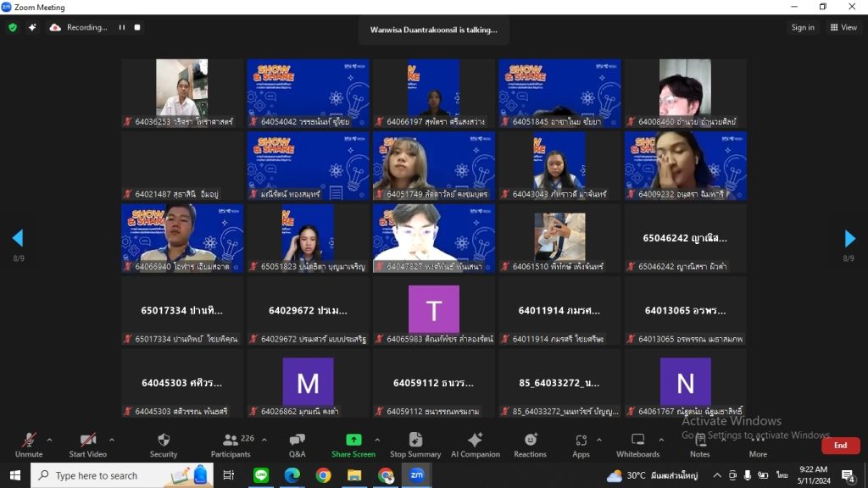This screenshot has width=868, height=488.
Task: Click the encryption shield icon top-left
Action: coord(13,27)
